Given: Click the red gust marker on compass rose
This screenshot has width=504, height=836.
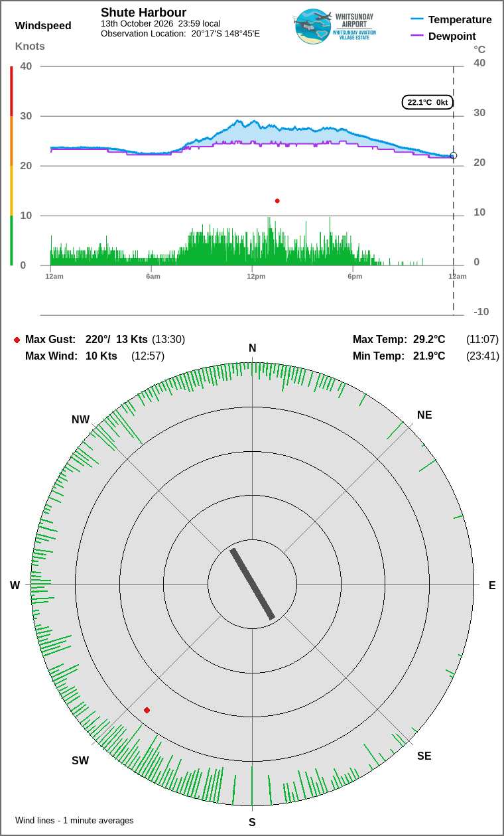Looking at the screenshot, I should tap(147, 710).
